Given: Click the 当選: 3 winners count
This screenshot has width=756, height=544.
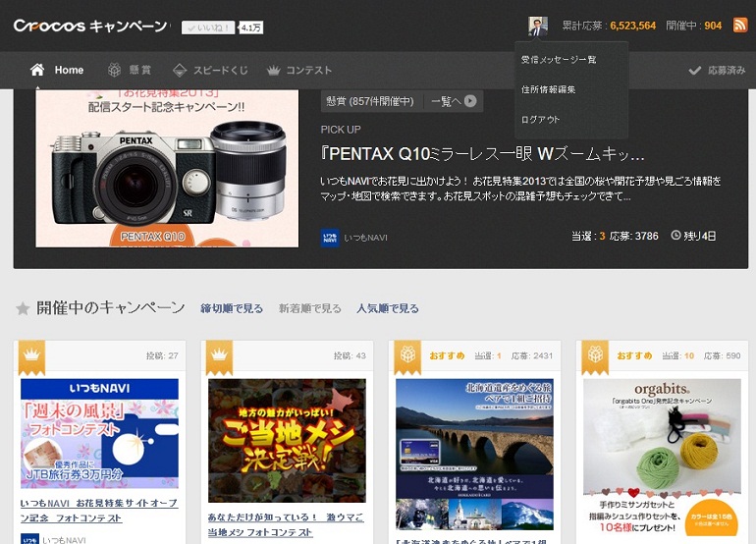Looking at the screenshot, I should tap(588, 236).
